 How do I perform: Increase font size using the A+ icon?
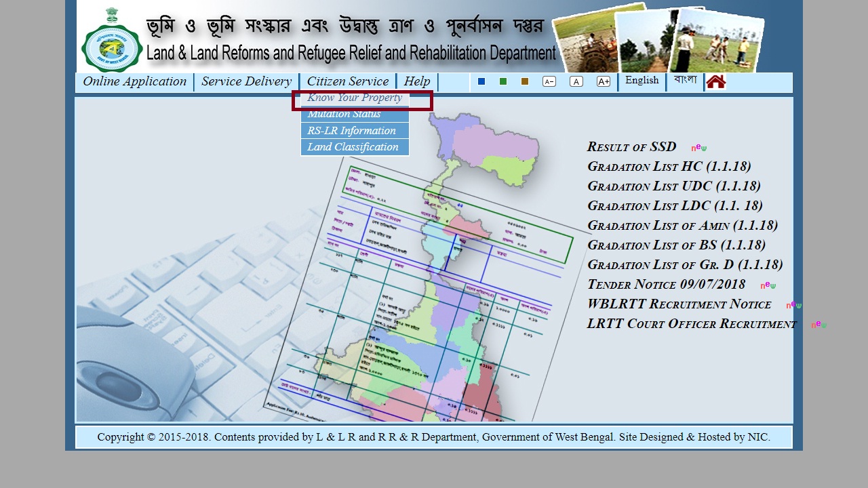coord(604,81)
